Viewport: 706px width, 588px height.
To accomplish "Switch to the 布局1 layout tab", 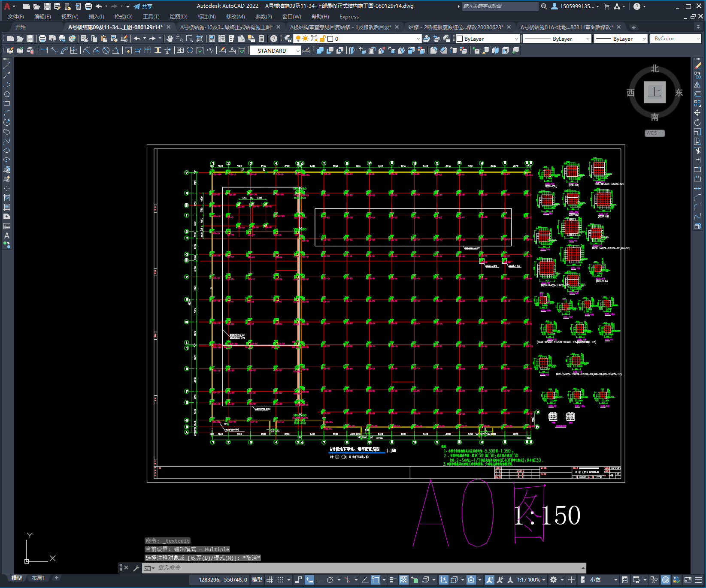I will pos(38,578).
